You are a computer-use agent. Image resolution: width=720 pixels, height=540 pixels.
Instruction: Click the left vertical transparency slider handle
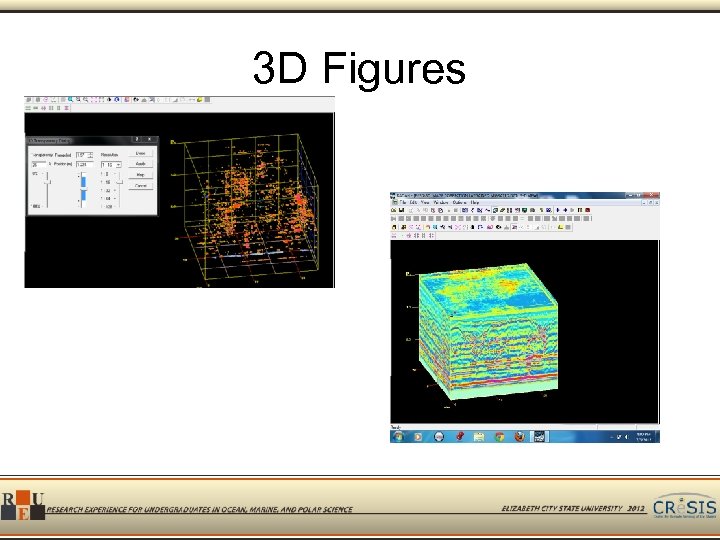(x=47, y=182)
